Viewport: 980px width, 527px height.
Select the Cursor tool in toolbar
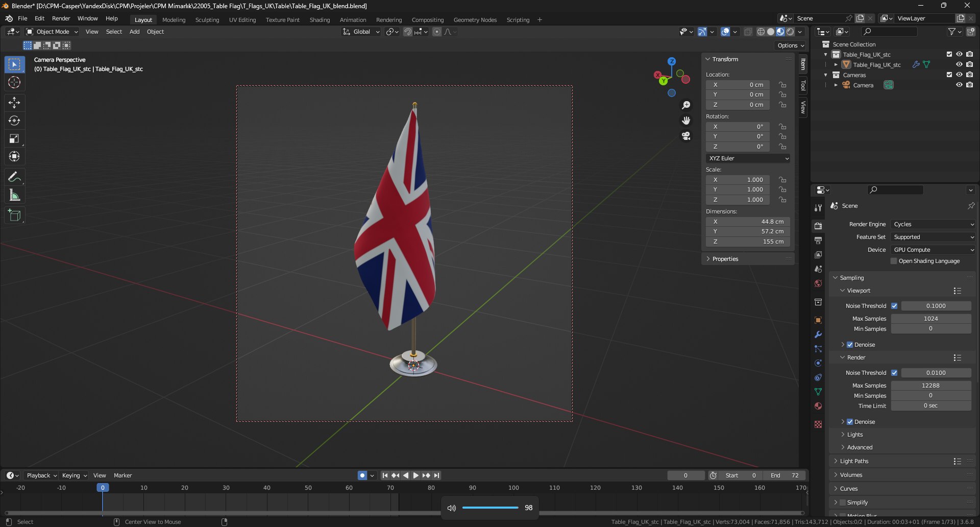14,82
